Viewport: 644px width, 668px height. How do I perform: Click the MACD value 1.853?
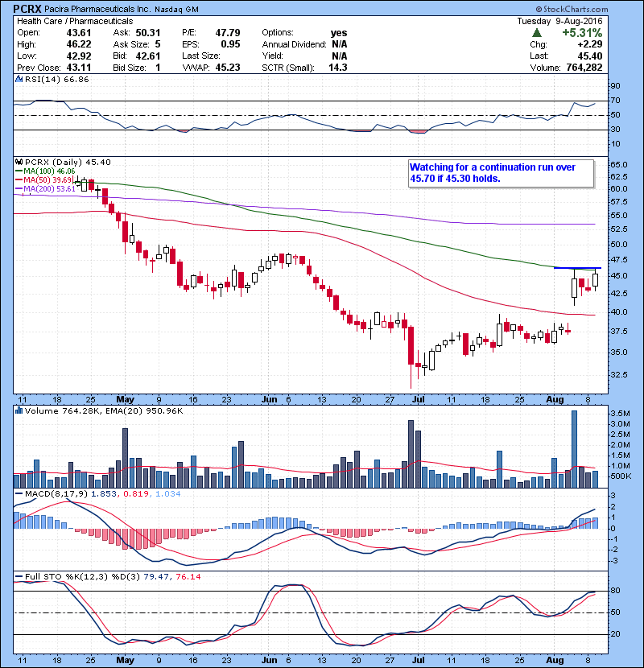click(104, 494)
